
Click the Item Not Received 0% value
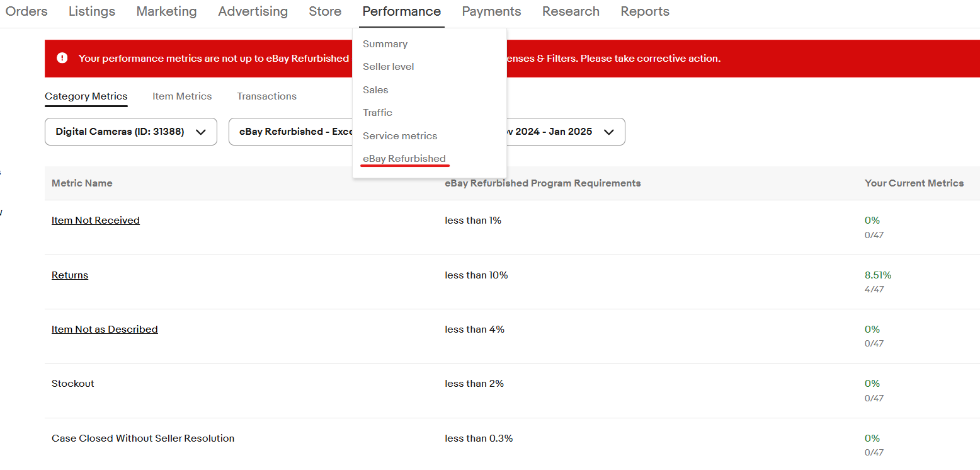click(872, 221)
